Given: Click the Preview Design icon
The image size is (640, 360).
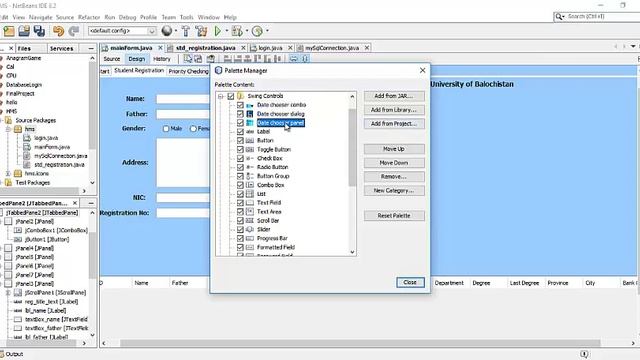Looking at the screenshot, I should tap(211, 59).
